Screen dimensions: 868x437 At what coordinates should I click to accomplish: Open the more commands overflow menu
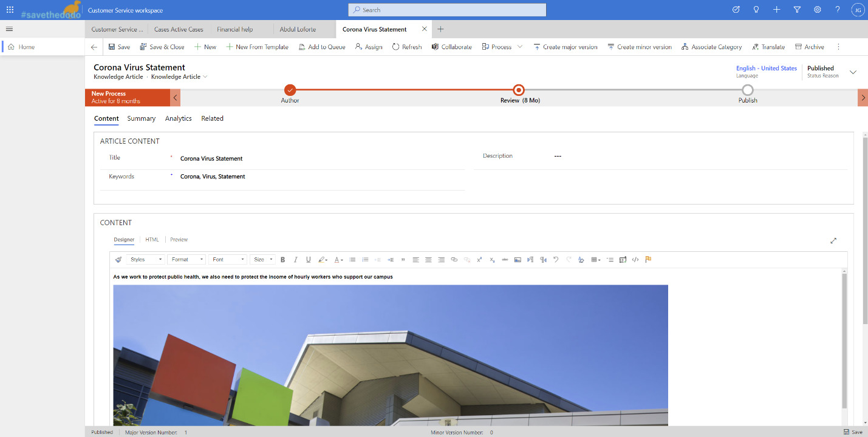838,47
